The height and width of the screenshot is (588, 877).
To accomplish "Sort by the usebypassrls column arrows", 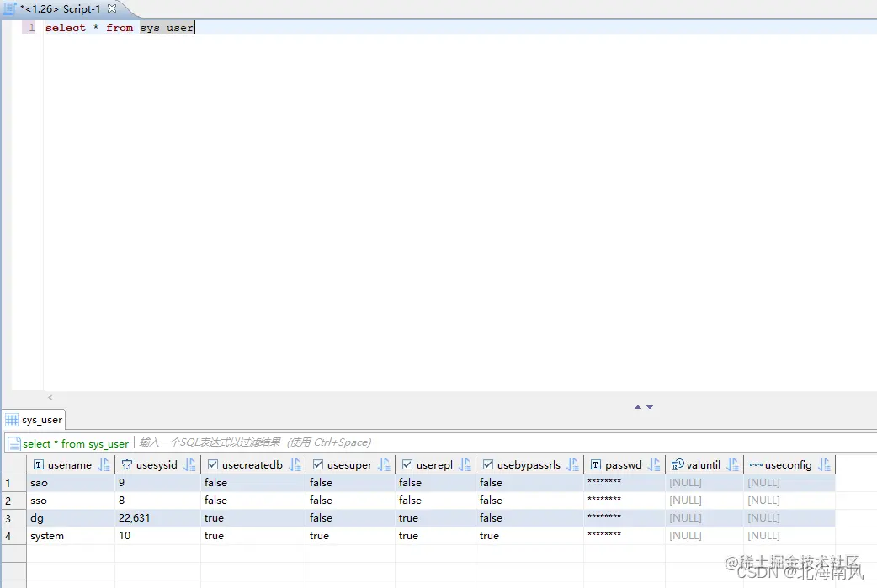I will click(572, 464).
